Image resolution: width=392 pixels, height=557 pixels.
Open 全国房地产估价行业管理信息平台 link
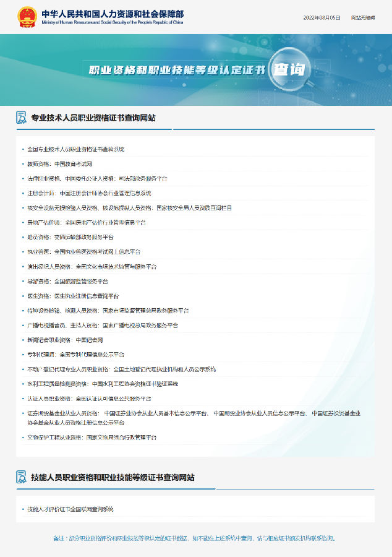[106, 222]
